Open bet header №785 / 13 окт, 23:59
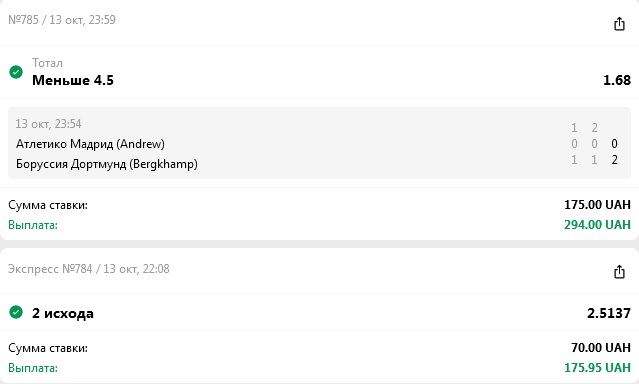 (x=62, y=20)
